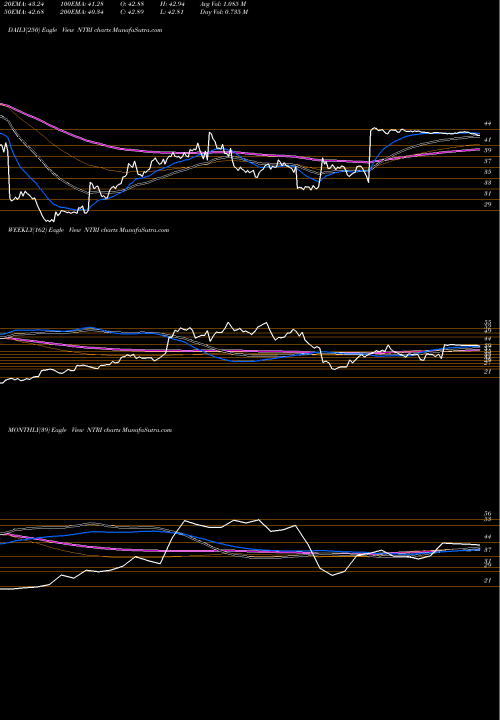Click the DAILY(250) Eagle View chart title
Viewport: 500px width, 720px height.
(85, 30)
